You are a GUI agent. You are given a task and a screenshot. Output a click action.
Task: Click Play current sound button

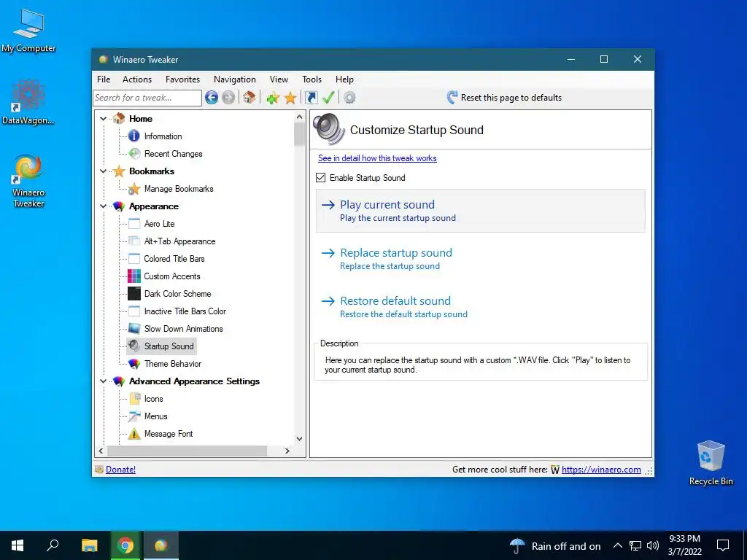[x=480, y=211]
